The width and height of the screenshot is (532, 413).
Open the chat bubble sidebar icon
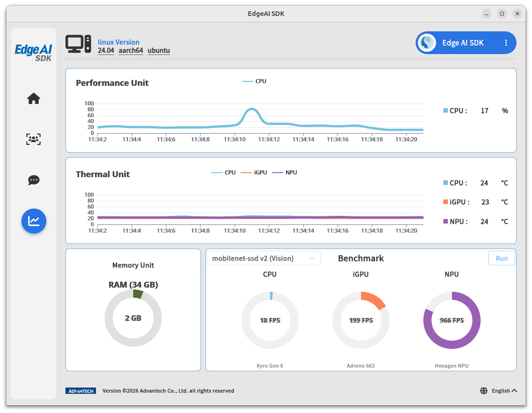pyautogui.click(x=34, y=180)
